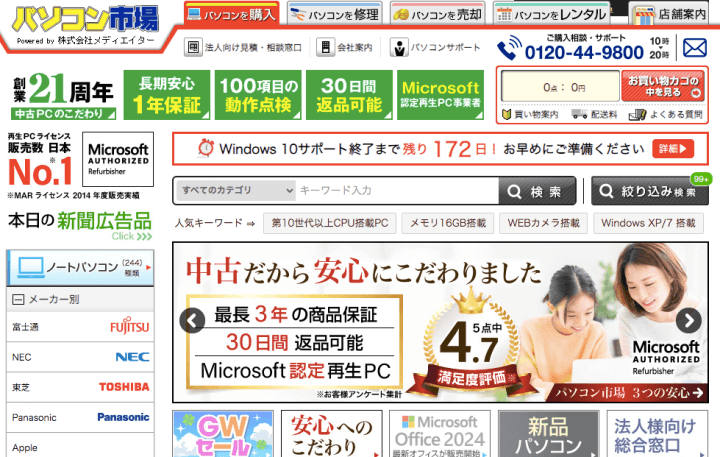Open 配送料 link
The image size is (720, 457).
[595, 114]
